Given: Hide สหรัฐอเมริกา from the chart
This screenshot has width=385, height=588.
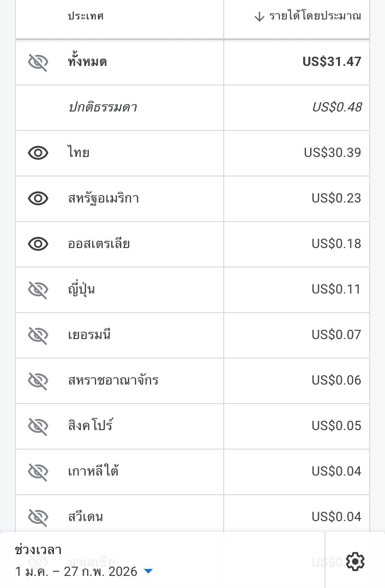Looking at the screenshot, I should [38, 198].
